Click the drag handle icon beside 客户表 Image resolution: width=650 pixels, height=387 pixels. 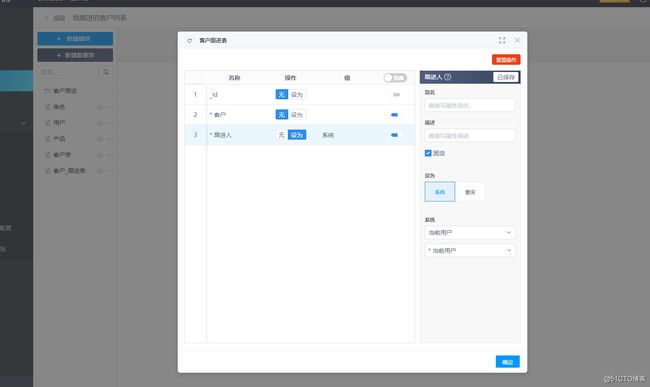99,155
